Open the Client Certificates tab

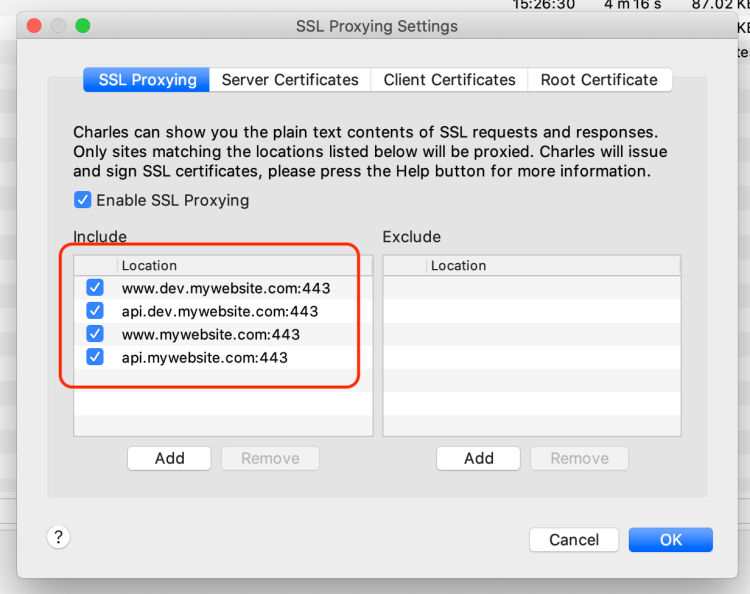[449, 80]
